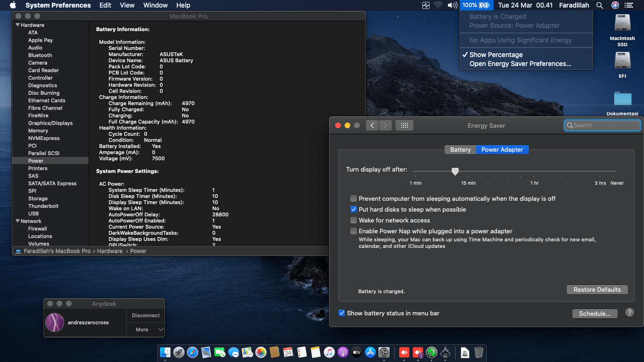Open Safari in the Dock
644x362 pixels.
(192, 352)
